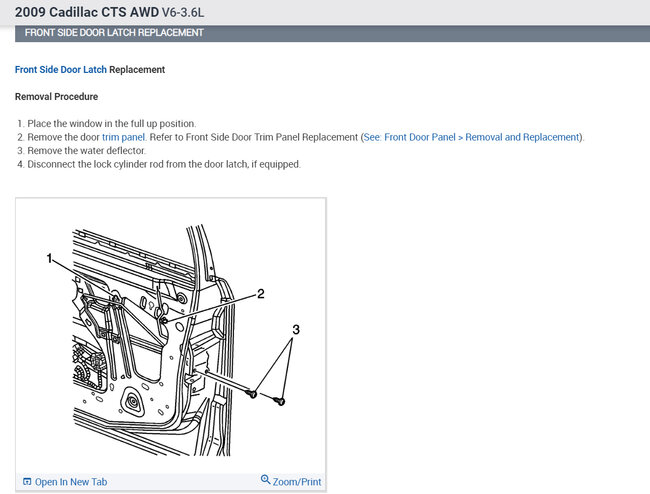650x494 pixels.
Task: Select the FRONT SIDE DOOR LATCH REPLACEMENT header bar
Action: [332, 33]
